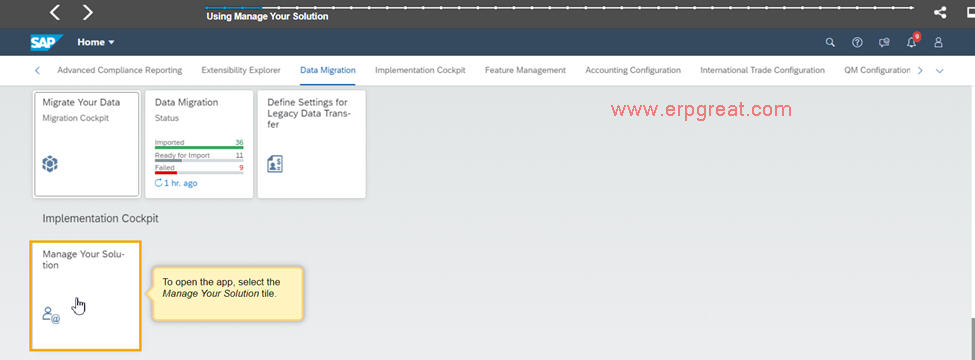Open the Feature Management tab
The image size is (975, 360).
click(525, 70)
